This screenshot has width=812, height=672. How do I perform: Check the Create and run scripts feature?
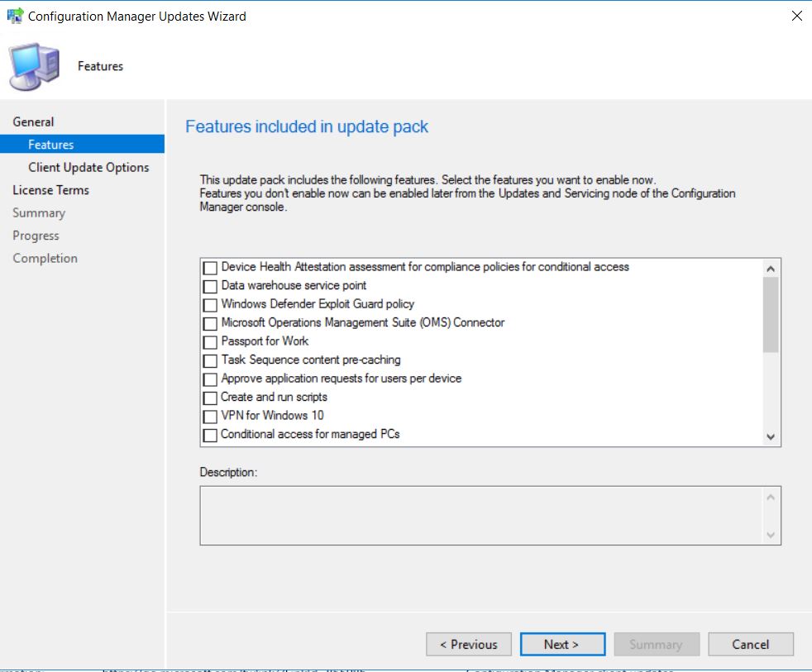(x=210, y=398)
